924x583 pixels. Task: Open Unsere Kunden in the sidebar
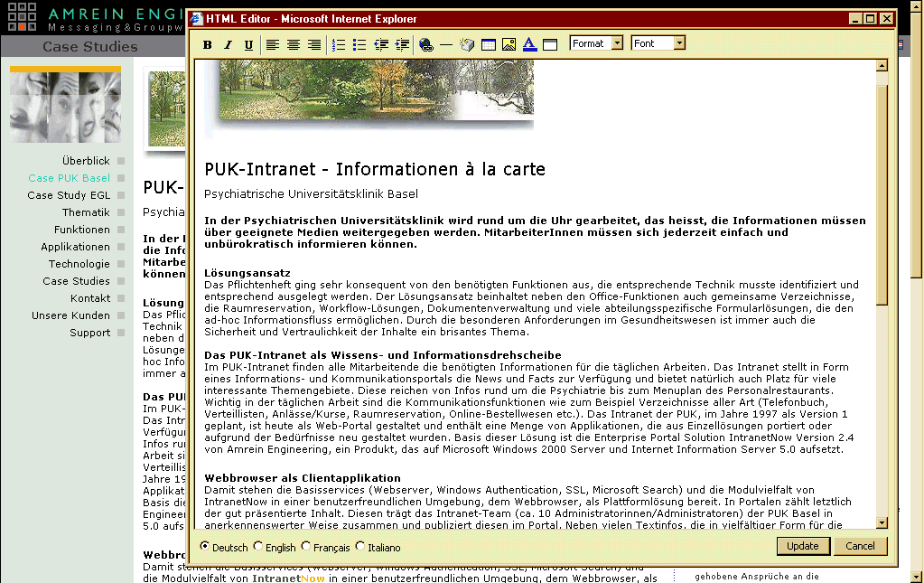(70, 315)
